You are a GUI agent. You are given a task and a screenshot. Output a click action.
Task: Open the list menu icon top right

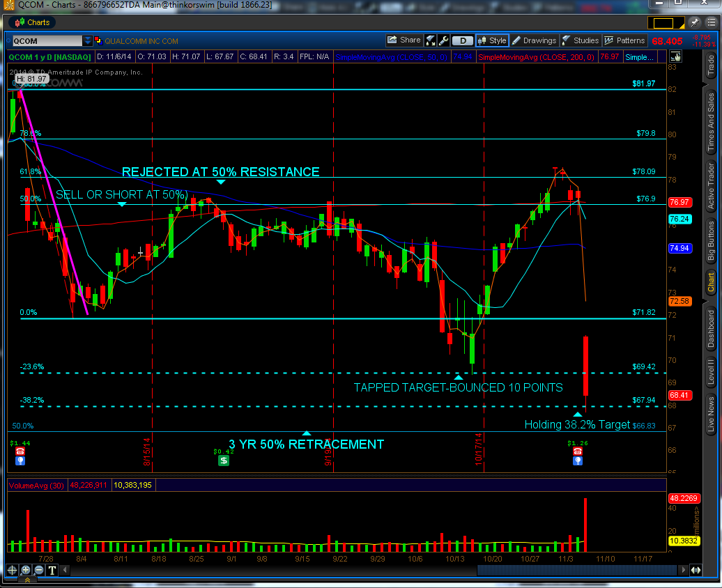pos(712,22)
